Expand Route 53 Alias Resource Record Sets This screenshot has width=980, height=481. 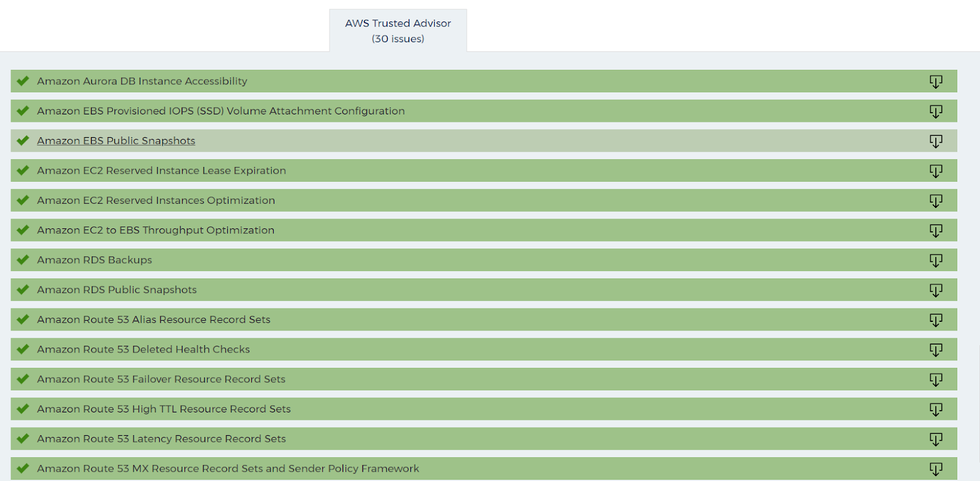click(x=936, y=319)
